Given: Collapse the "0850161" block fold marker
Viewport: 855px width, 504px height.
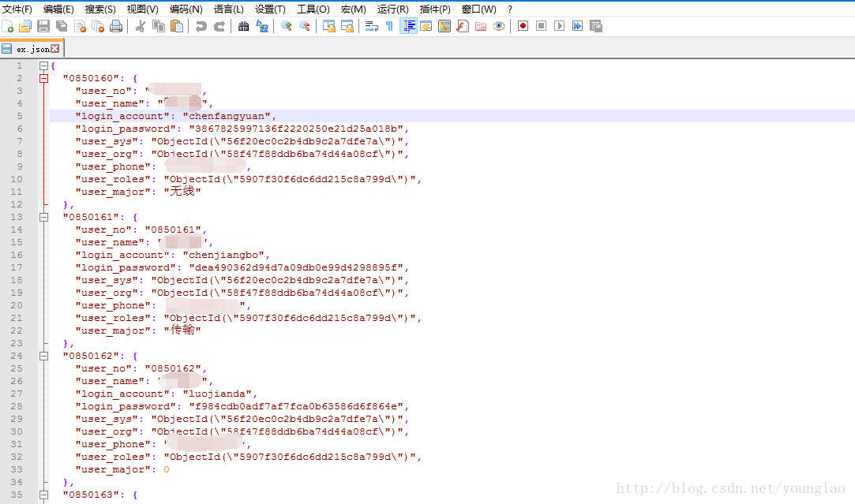Looking at the screenshot, I should [43, 218].
